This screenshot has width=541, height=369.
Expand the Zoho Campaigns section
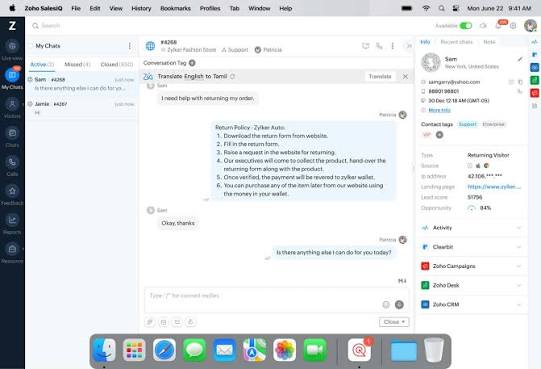point(471,266)
